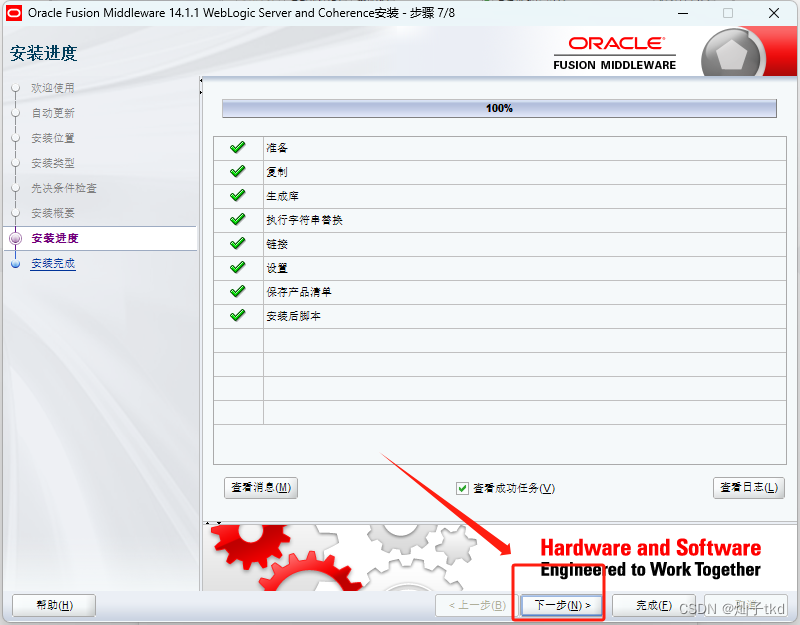Click the green checkmark beside 准备
Screen dimensions: 800x625
tap(237, 147)
